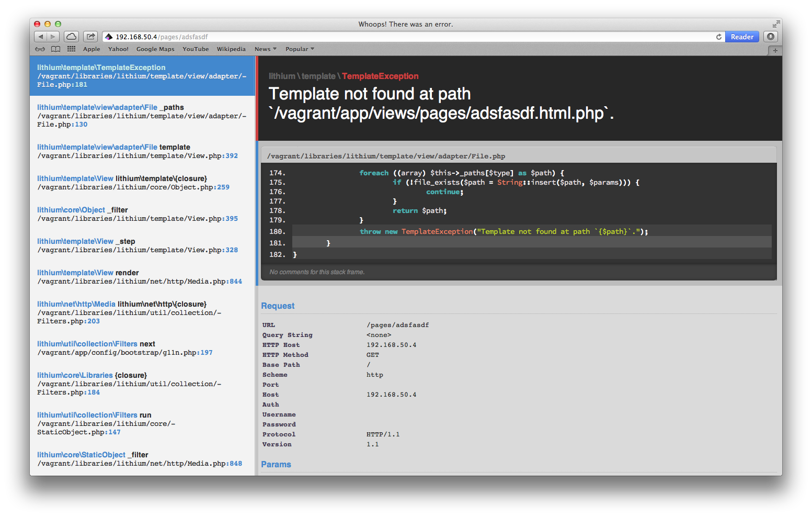
Task: Open the Apple bookmark
Action: coord(92,49)
